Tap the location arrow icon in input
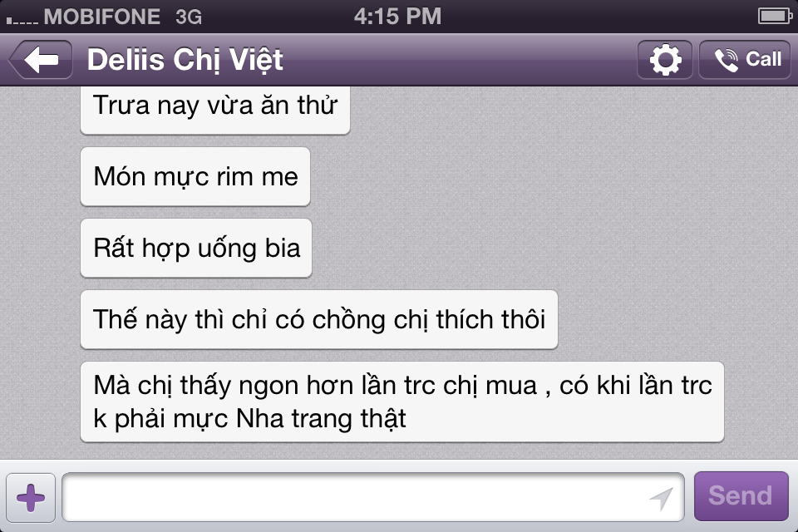This screenshot has height=532, width=798. pos(661,498)
